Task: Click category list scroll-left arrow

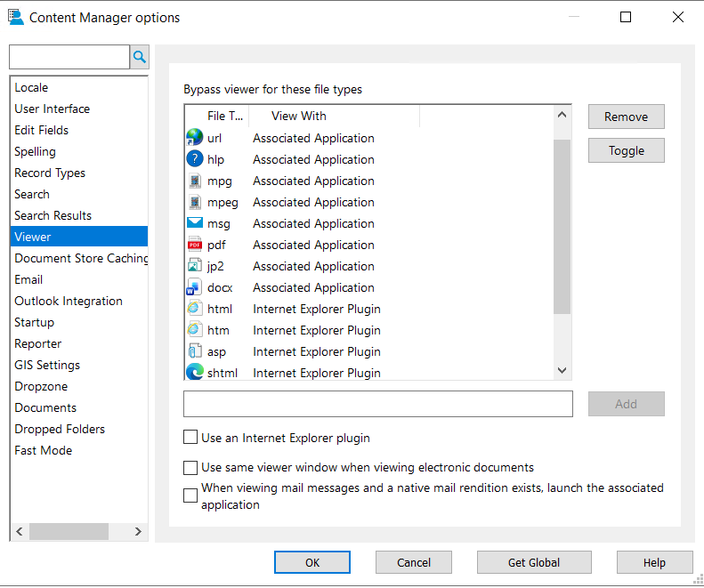Action: tap(20, 532)
